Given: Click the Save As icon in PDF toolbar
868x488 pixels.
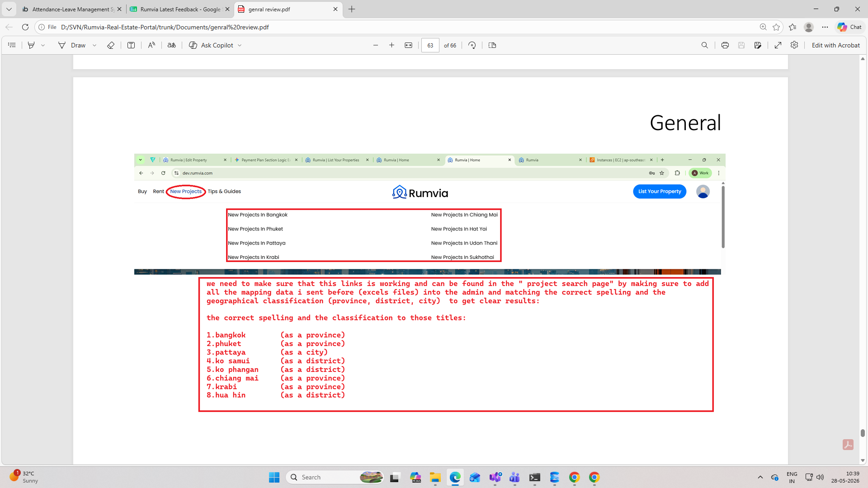Looking at the screenshot, I should point(758,45).
